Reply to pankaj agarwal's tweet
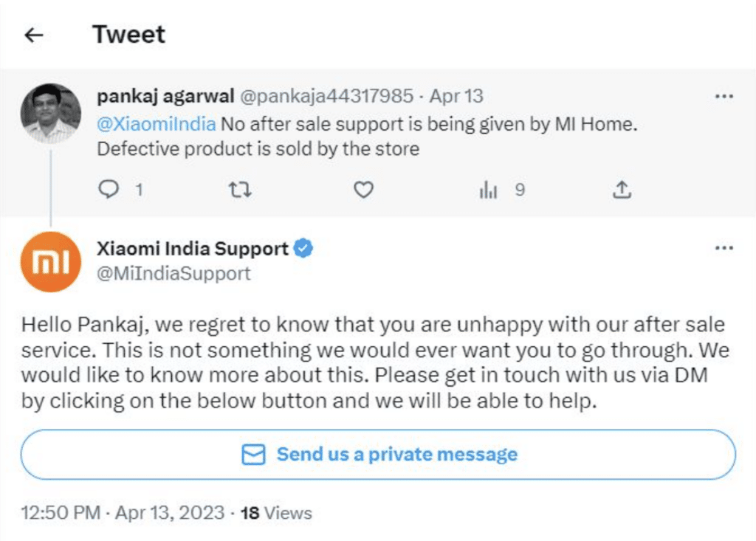Viewport: 756px width, 541px height. coord(109,190)
